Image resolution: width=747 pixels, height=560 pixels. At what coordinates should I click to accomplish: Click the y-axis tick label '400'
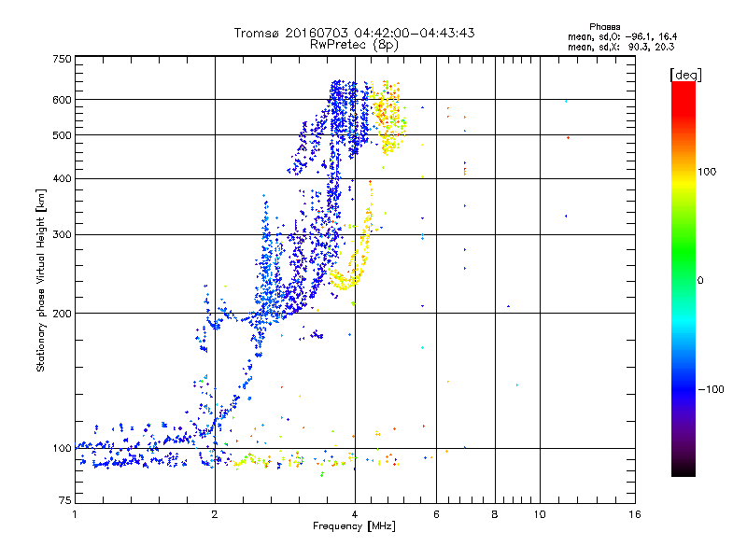click(62, 179)
